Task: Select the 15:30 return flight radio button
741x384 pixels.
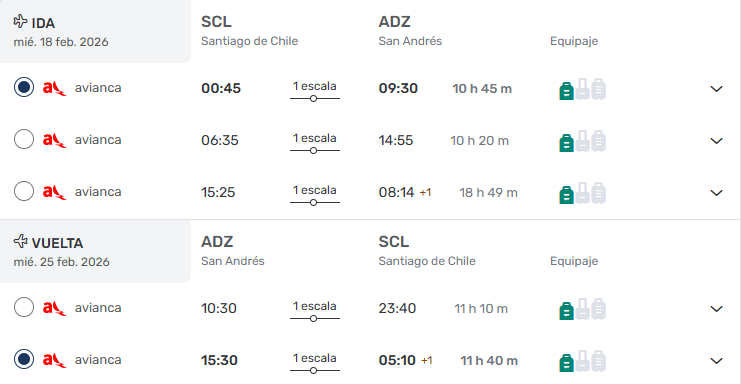Action: [x=24, y=359]
